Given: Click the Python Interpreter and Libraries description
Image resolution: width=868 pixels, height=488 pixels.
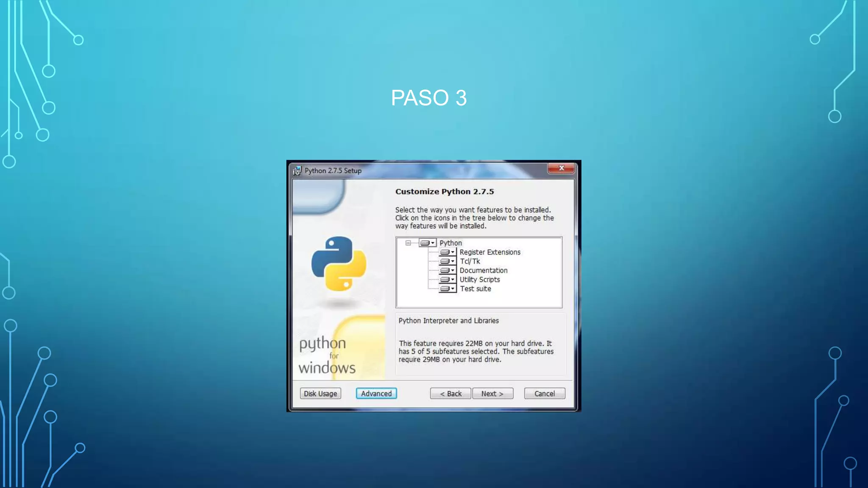Looking at the screenshot, I should pos(448,321).
